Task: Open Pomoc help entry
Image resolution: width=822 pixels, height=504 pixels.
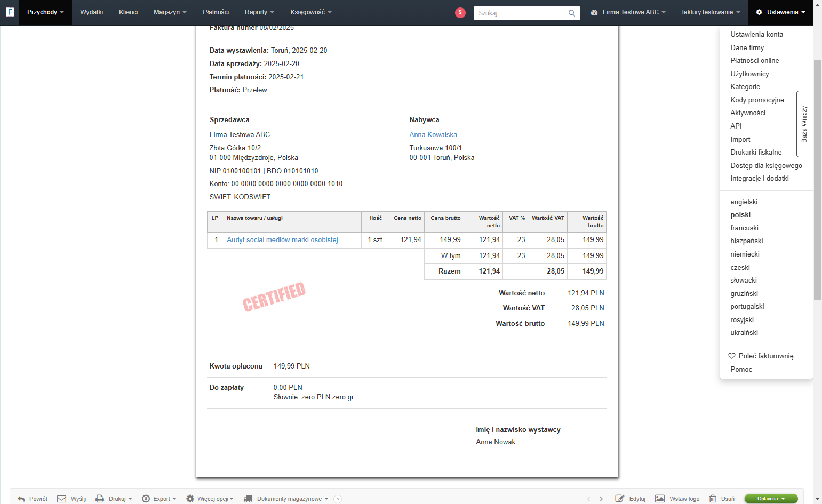Action: [741, 369]
